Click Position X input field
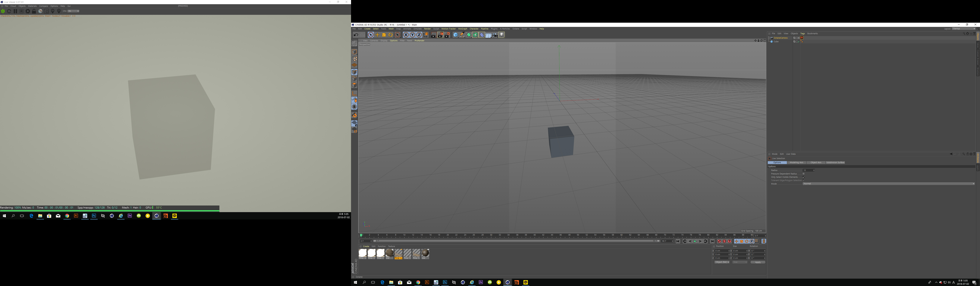This screenshot has height=286, width=980. pos(722,251)
